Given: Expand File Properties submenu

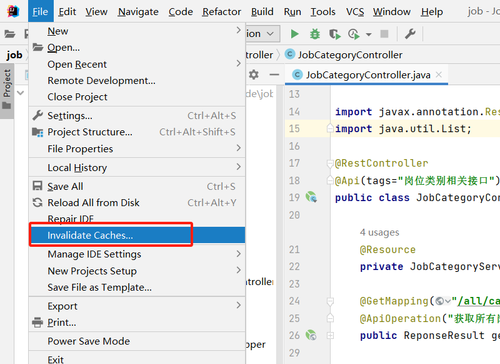Looking at the screenshot, I should (x=137, y=149).
